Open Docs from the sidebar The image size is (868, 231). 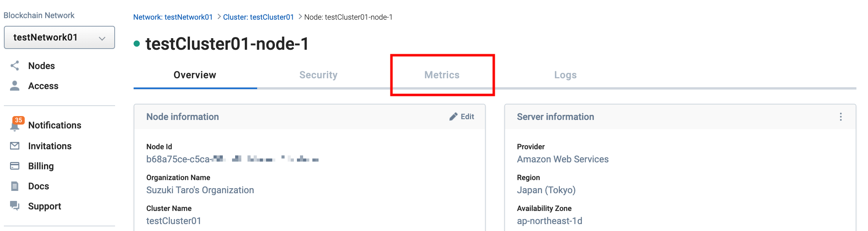click(x=39, y=186)
